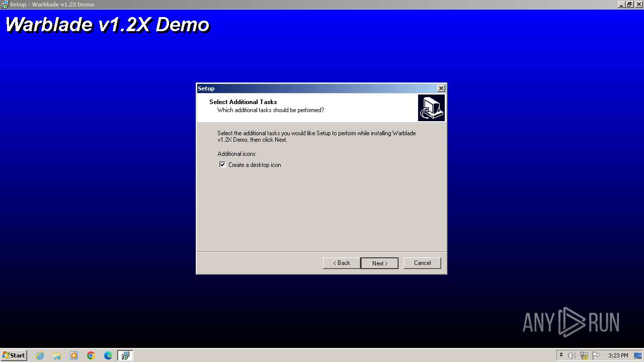Open the volume speaker tray icon
Viewport: 644px width, 362px height.
[x=572, y=355]
